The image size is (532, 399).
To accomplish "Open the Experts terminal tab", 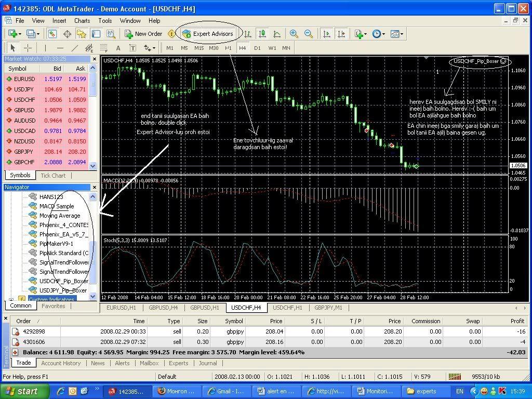I will pos(179,363).
